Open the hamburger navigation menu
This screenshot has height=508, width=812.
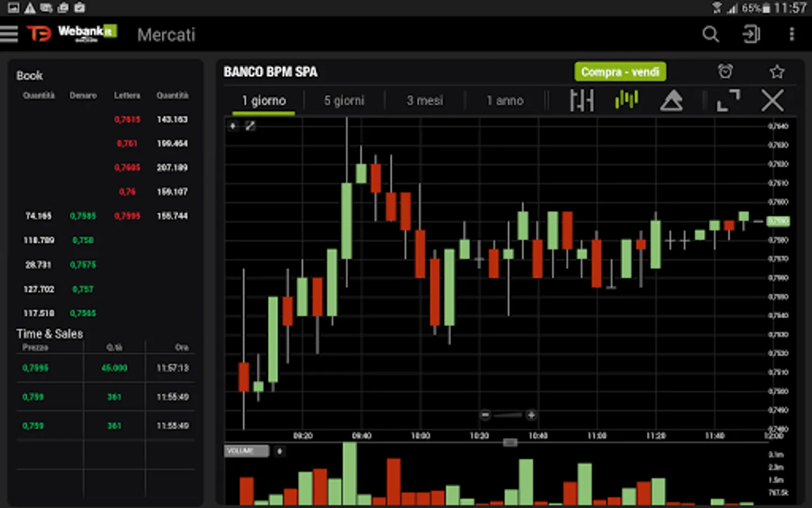coord(9,34)
